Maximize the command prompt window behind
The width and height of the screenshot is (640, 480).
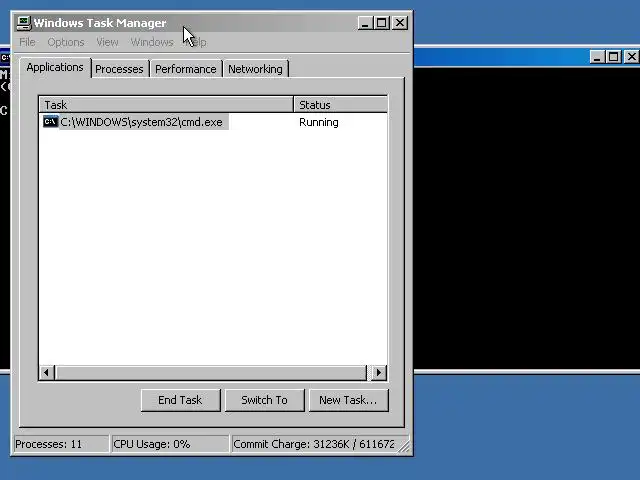613,56
